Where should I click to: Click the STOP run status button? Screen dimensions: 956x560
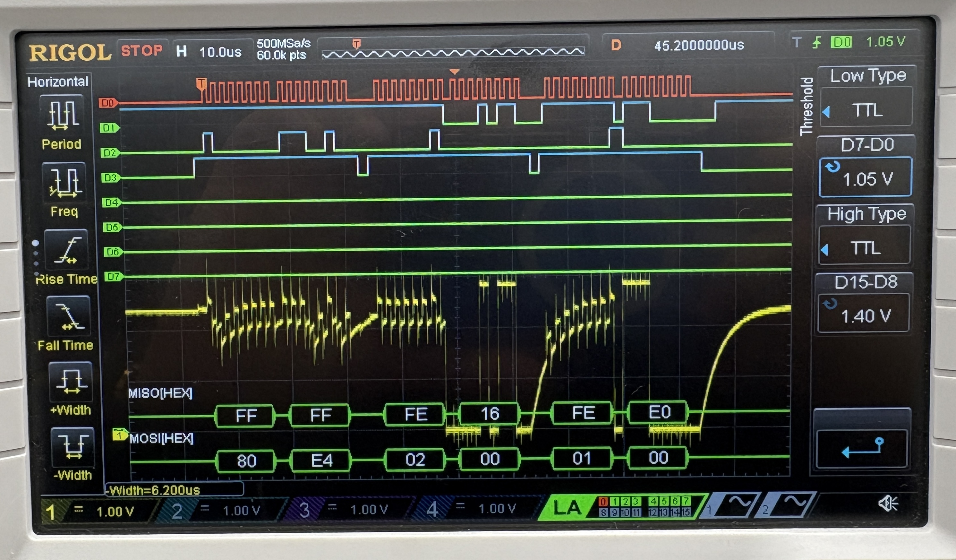[x=142, y=50]
